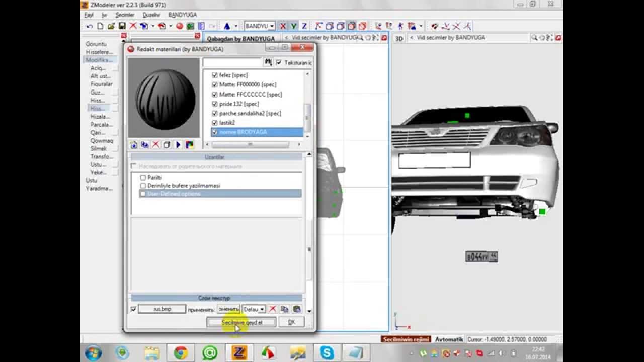Select Yaradma in the left panel
644x362 pixels.
99,189
